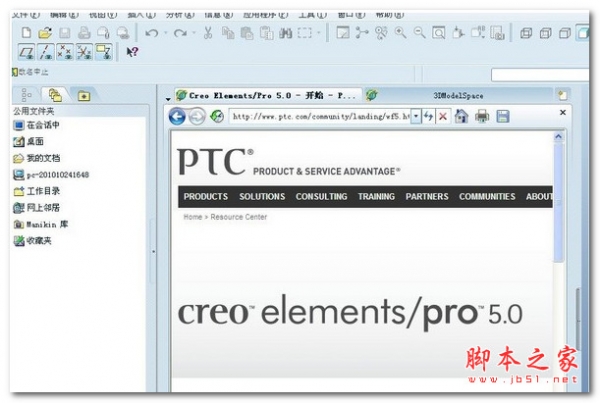Expand the browser tab list arrow

click(168, 99)
